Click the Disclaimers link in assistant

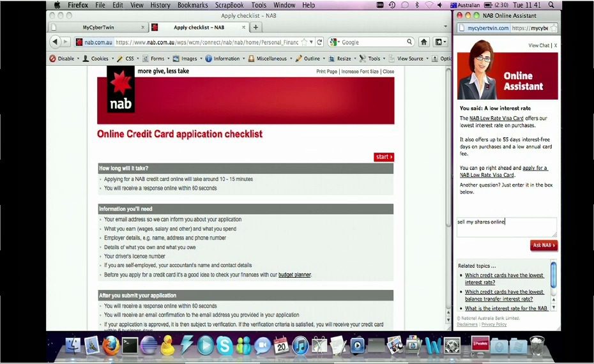[x=467, y=324]
